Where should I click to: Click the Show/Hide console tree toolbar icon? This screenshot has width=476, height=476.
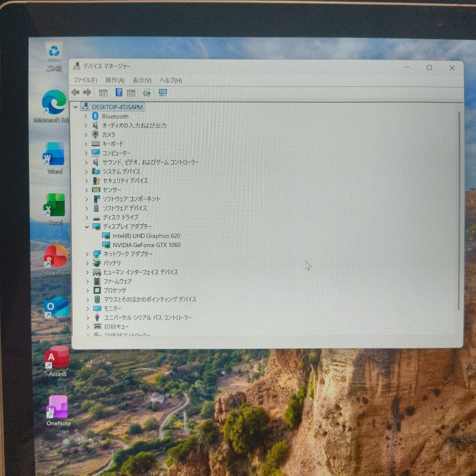click(x=103, y=93)
